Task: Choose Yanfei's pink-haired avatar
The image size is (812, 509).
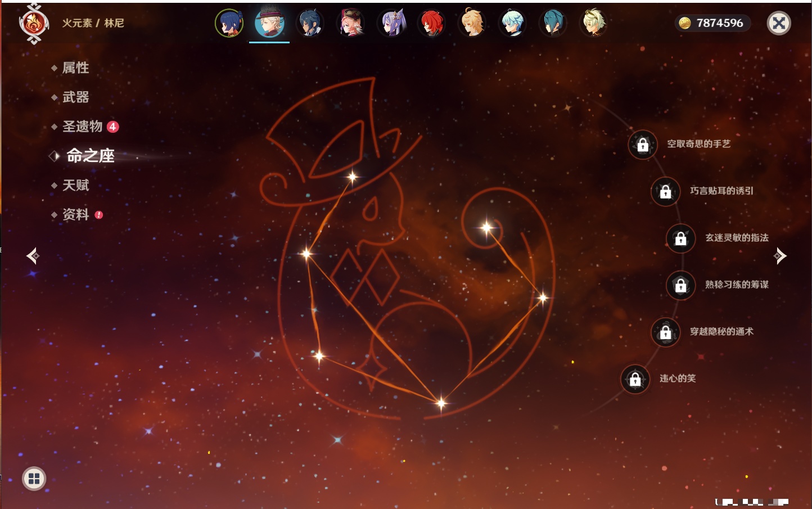Action: click(x=350, y=23)
